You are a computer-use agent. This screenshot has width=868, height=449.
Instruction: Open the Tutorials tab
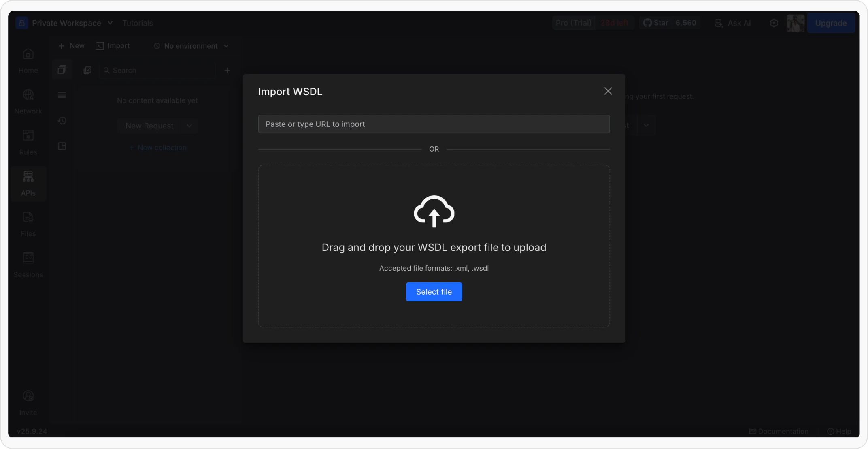tap(137, 23)
